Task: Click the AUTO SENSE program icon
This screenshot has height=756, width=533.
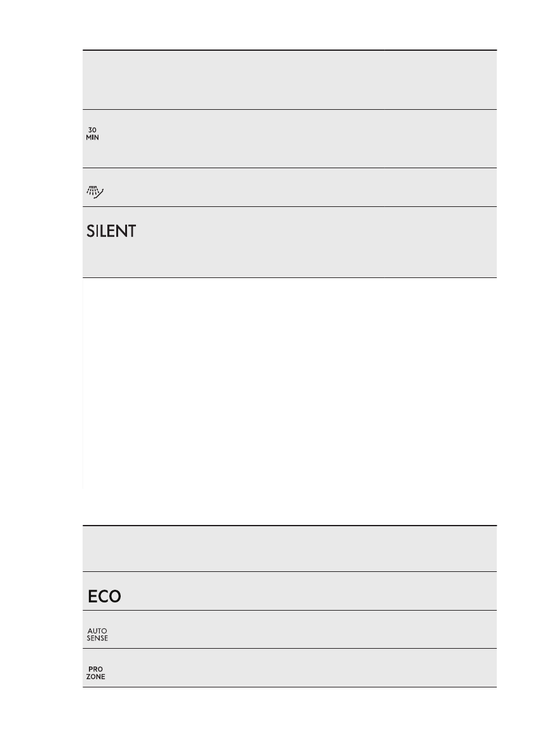Action: 97,635
